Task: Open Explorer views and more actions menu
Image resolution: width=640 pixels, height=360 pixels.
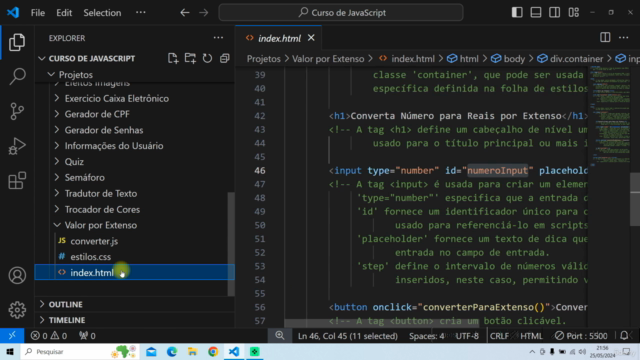Action: (x=218, y=38)
